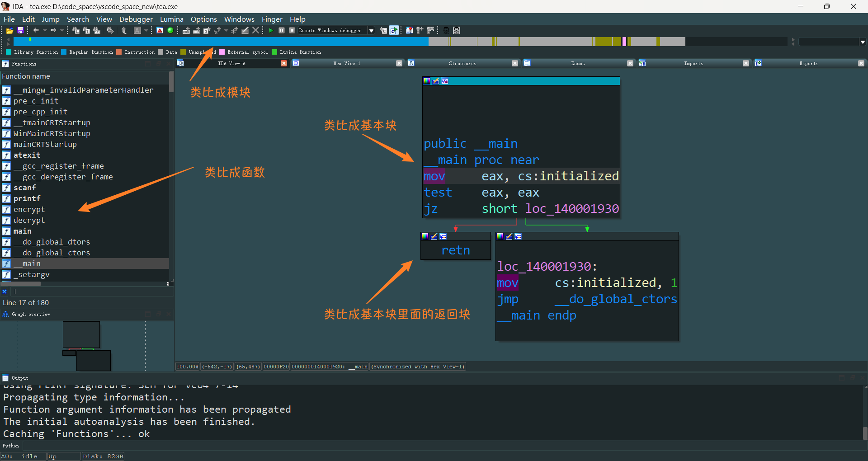The height and width of the screenshot is (461, 868).
Task: Select WinMainCRTStartup in the Functions list
Action: [x=85, y=133]
